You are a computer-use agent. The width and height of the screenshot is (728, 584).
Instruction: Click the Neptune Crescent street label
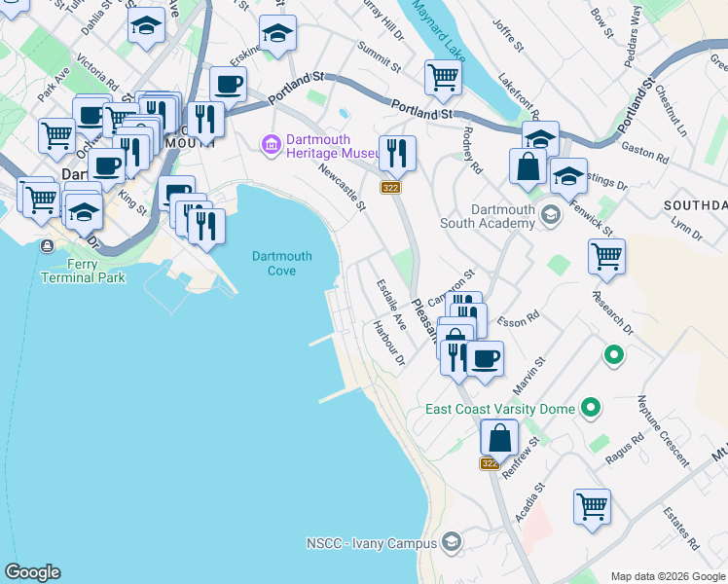click(x=663, y=431)
